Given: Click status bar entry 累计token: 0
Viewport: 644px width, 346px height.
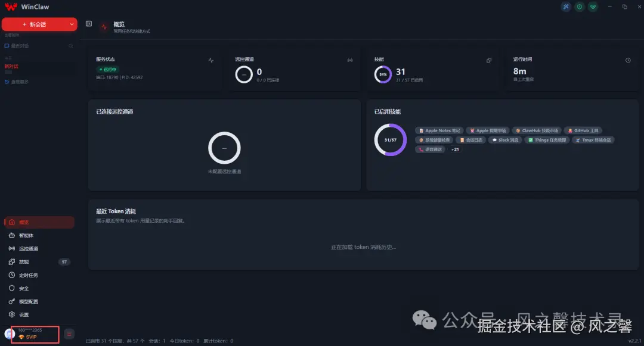Looking at the screenshot, I should point(218,341).
